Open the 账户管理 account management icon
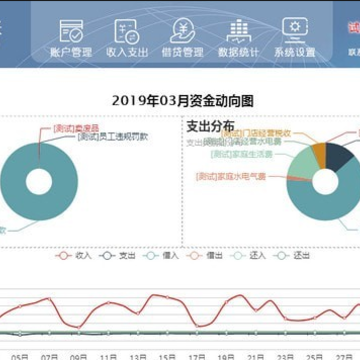This screenshot has width=360, height=360. (71, 31)
